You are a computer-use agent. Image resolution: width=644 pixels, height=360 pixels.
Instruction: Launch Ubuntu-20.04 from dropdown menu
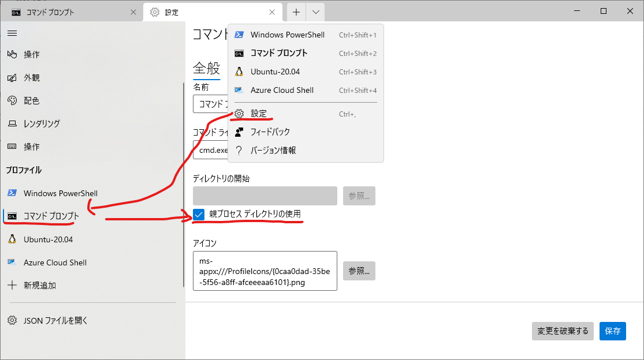pos(306,72)
